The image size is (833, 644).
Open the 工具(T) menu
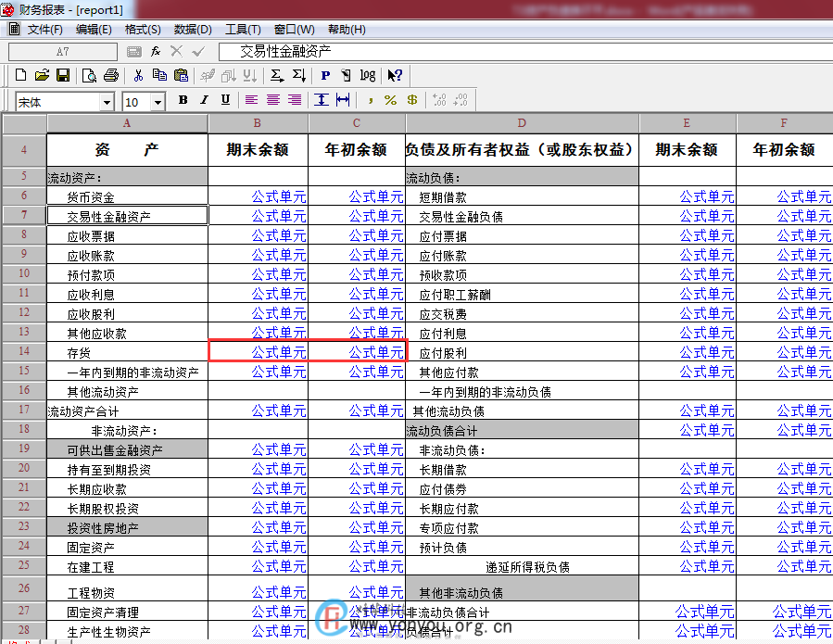click(243, 30)
